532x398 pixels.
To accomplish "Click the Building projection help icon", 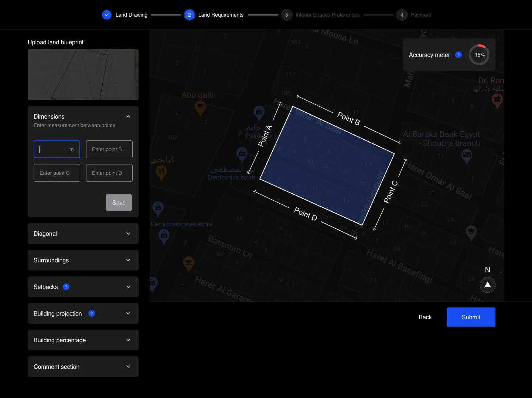I will 92,313.
